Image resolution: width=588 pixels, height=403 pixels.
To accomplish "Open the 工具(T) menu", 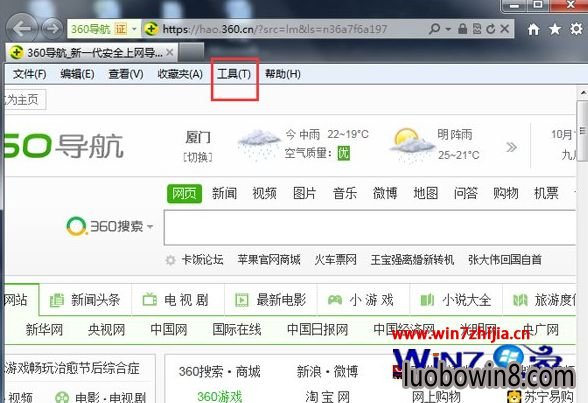I will pyautogui.click(x=234, y=74).
